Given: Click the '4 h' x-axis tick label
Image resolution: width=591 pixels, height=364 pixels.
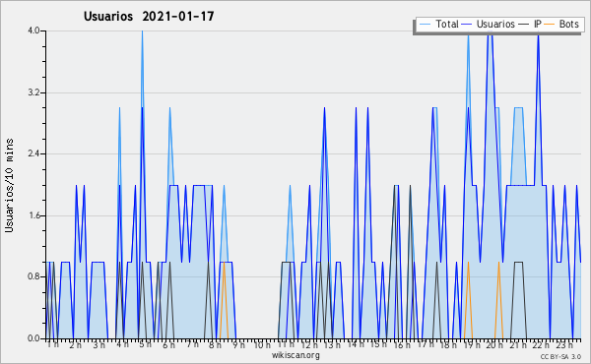Looking at the screenshot, I should [x=122, y=344].
